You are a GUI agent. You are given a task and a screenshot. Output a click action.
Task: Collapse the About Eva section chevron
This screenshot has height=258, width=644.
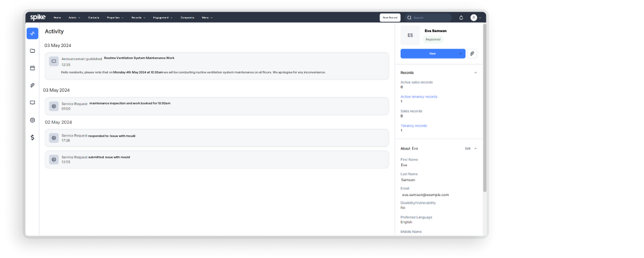coord(476,148)
